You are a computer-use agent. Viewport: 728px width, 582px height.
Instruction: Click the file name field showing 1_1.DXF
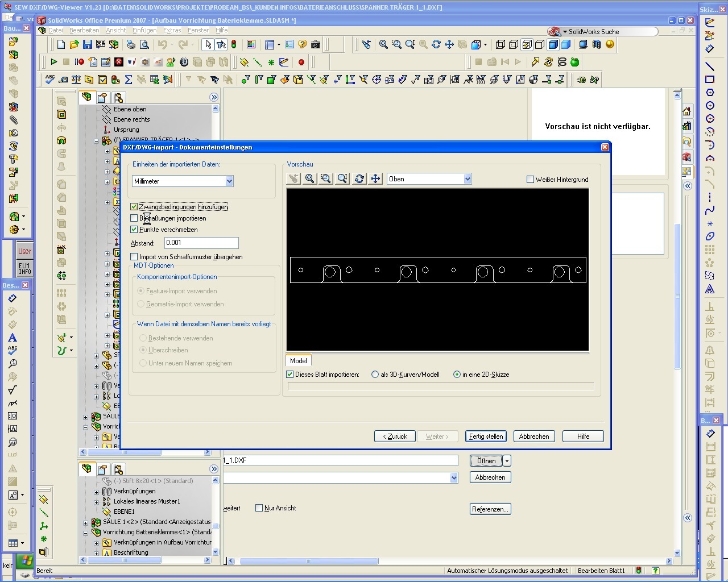340,460
